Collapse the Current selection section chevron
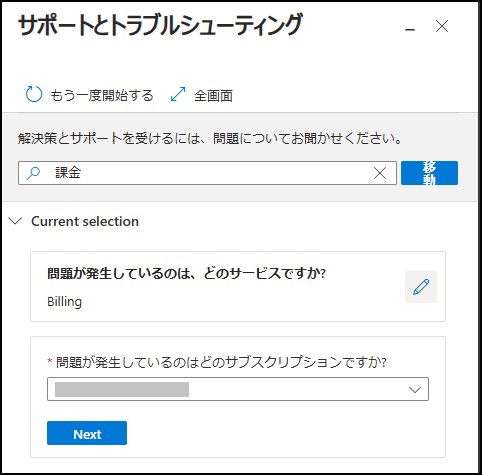The height and width of the screenshot is (475, 482). 15,221
